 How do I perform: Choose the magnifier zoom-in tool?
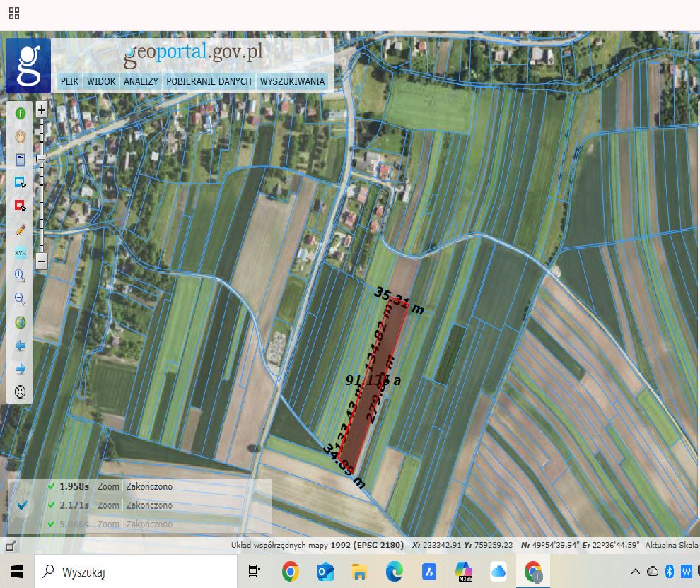[20, 276]
